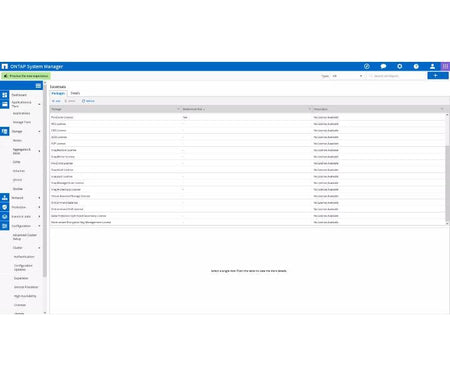
Task: Open Advanced Cluster Setup menu item
Action: [x=25, y=237]
